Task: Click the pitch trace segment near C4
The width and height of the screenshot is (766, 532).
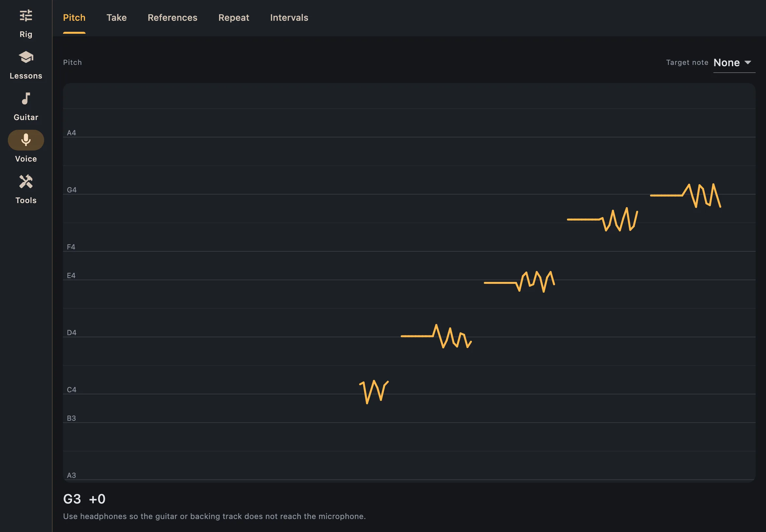Action: point(374,392)
